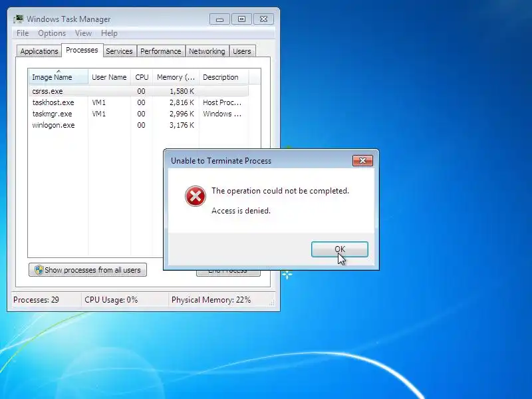Sort by Description column header

click(x=224, y=77)
